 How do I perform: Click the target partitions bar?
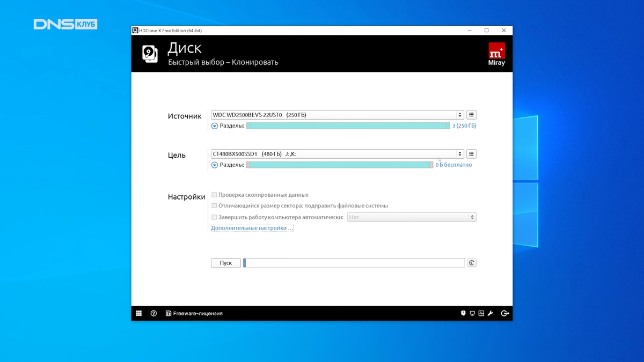click(340, 165)
